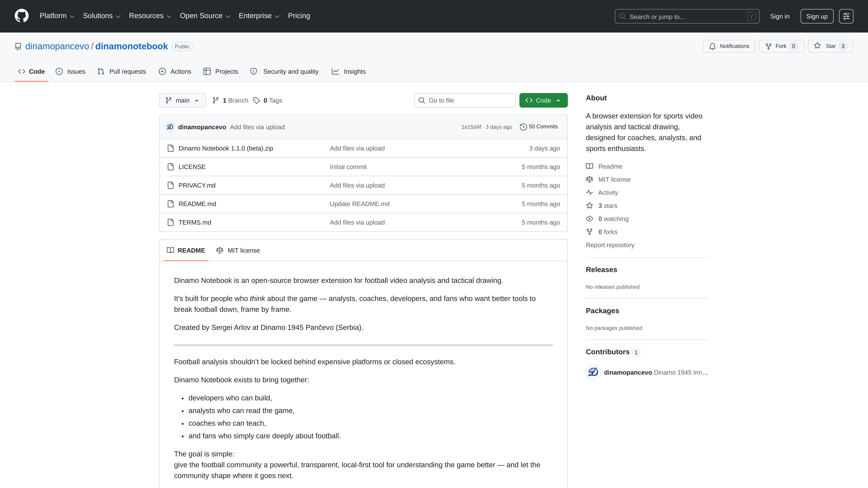Expand the Platform menu
The image size is (868, 488).
click(x=57, y=16)
